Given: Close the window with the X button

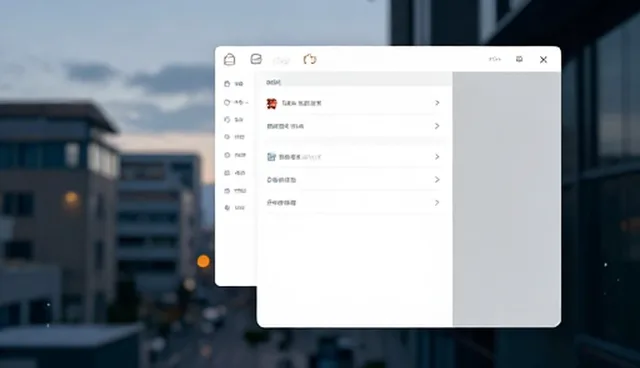Looking at the screenshot, I should pos(543,60).
